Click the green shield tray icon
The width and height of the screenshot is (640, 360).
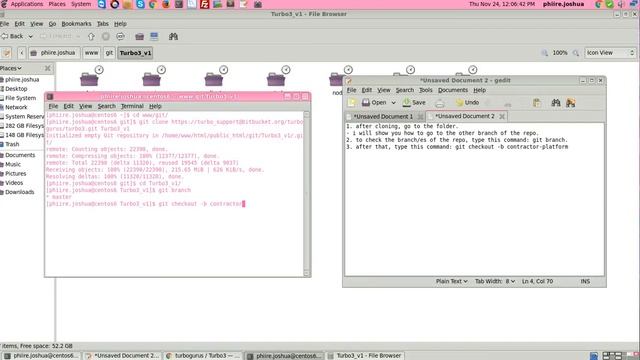(x=609, y=4)
